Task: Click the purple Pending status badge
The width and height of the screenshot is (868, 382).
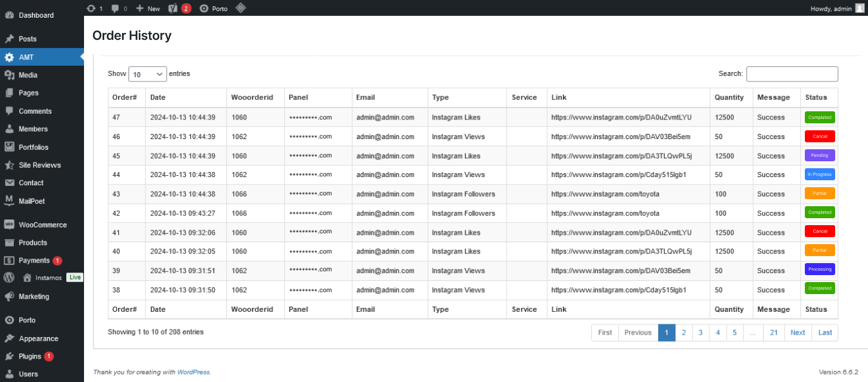Action: click(819, 156)
